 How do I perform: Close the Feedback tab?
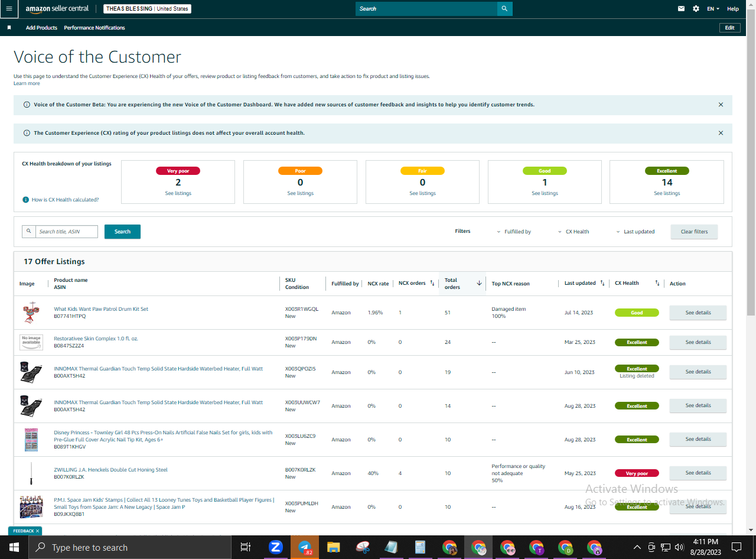coord(37,531)
